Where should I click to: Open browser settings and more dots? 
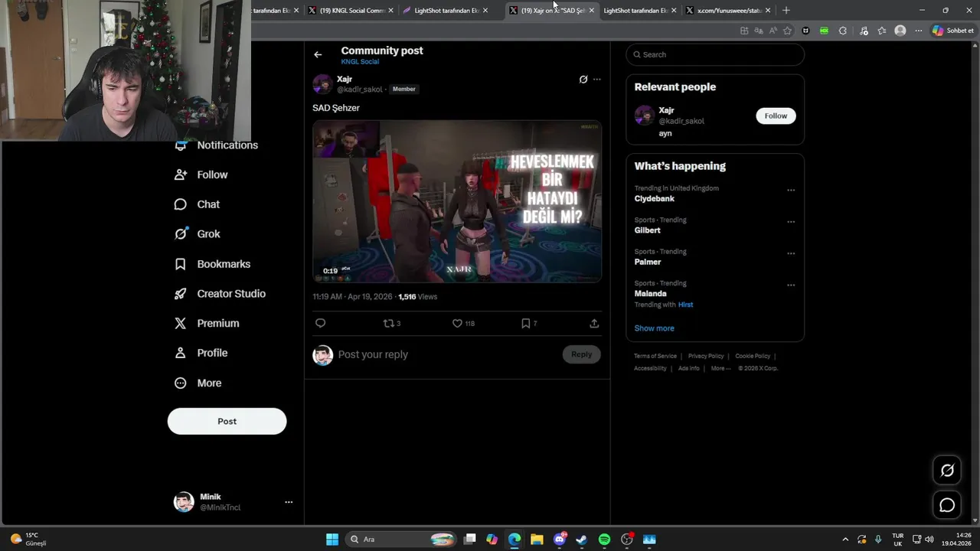click(919, 31)
